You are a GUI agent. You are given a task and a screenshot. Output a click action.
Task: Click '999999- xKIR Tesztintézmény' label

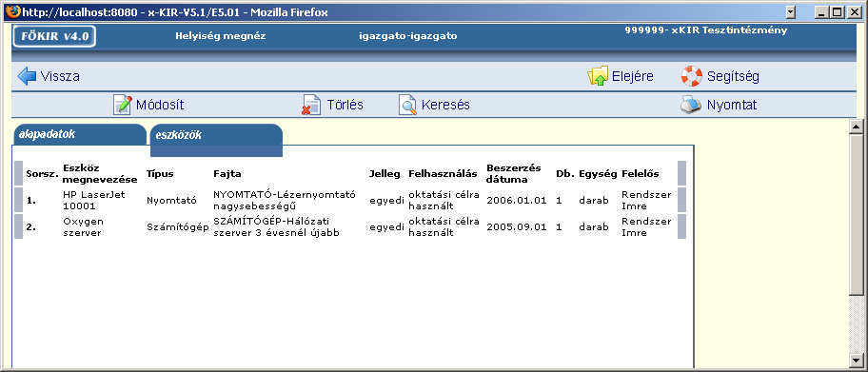click(x=706, y=30)
